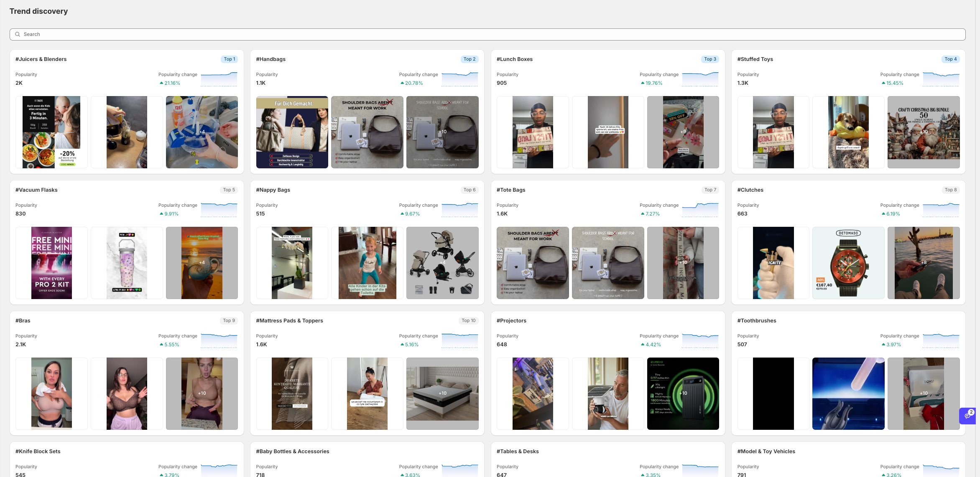Image resolution: width=980 pixels, height=477 pixels.
Task: Open the chat widget with badge 2
Action: pyautogui.click(x=967, y=416)
